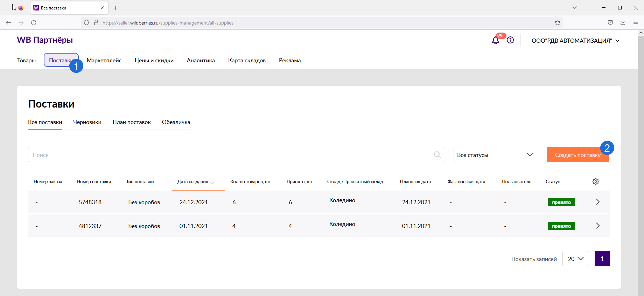
Task: Click the help question mark icon
Action: 510,40
